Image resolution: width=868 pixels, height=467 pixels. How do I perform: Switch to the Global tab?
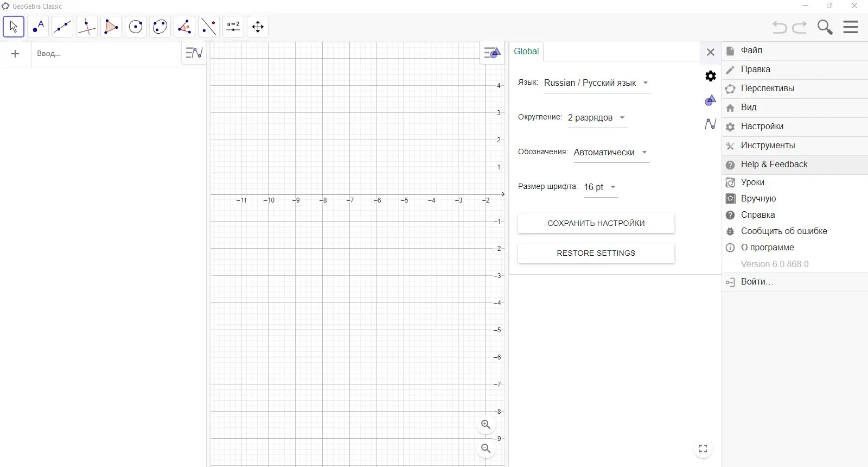click(526, 52)
